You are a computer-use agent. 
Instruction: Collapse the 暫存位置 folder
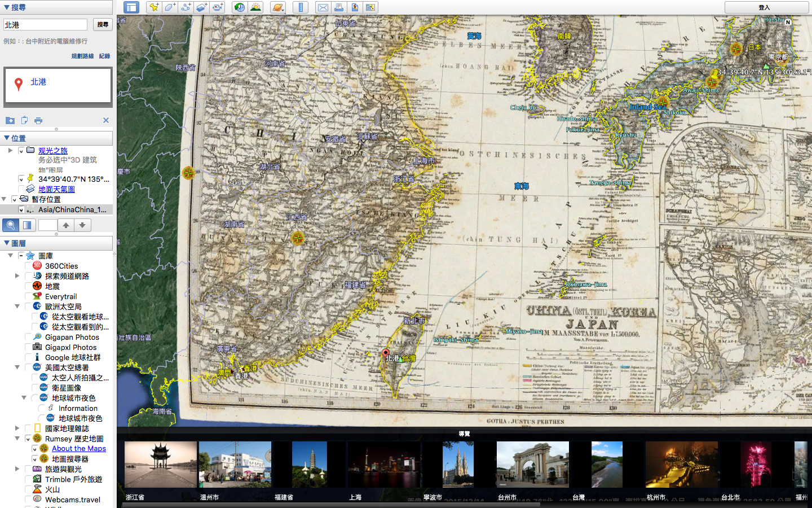point(4,199)
